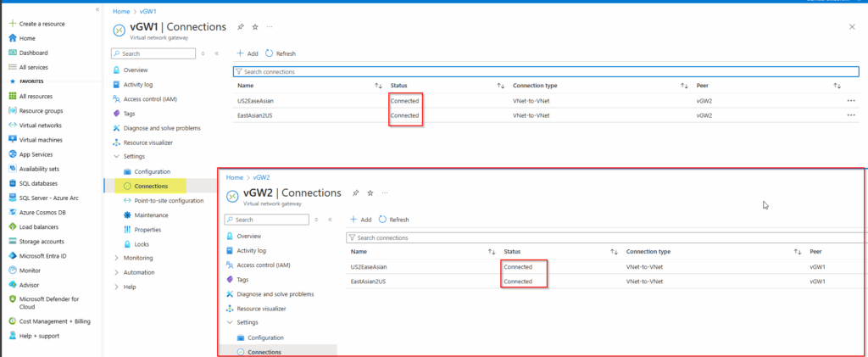Open EastAsian2US connection in vGW2 list
The height and width of the screenshot is (357, 868).
pos(368,282)
